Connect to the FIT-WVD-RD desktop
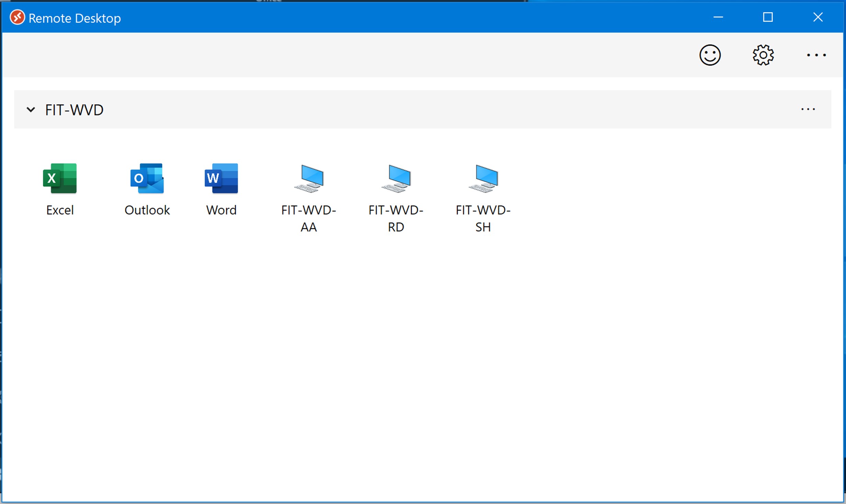The width and height of the screenshot is (846, 504). (396, 178)
